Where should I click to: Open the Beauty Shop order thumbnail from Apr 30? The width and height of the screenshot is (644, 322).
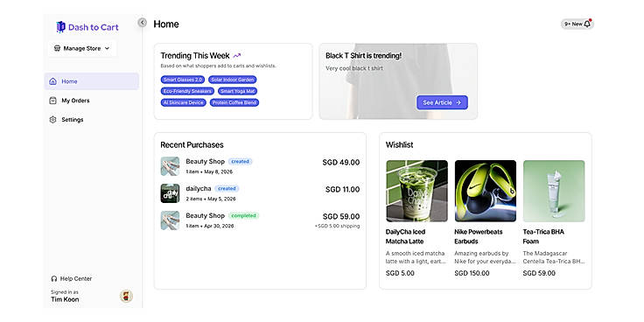(x=170, y=220)
